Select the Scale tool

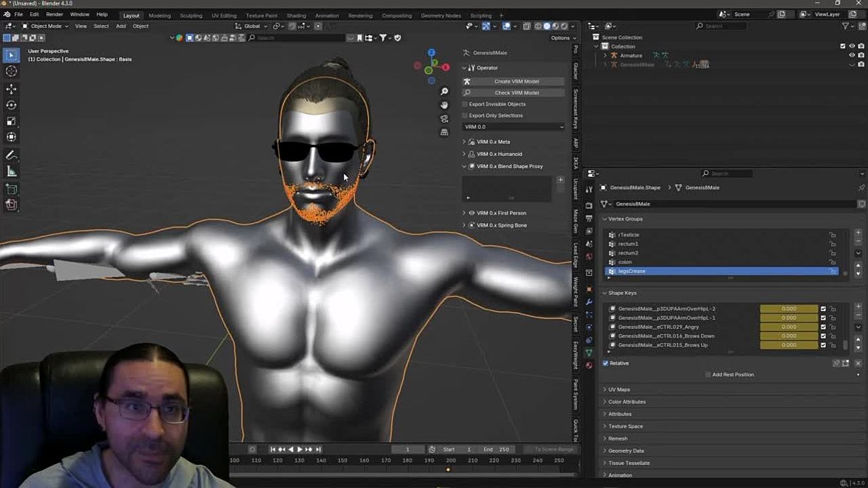point(12,121)
